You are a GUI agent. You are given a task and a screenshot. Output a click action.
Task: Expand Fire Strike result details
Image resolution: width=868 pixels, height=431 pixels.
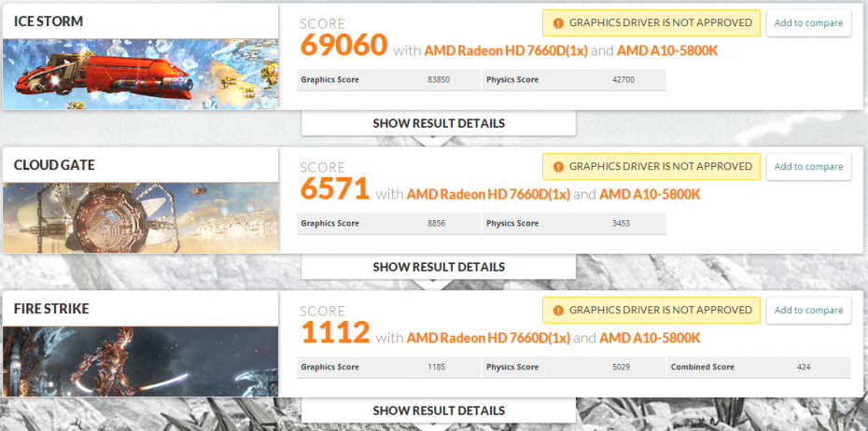439,410
